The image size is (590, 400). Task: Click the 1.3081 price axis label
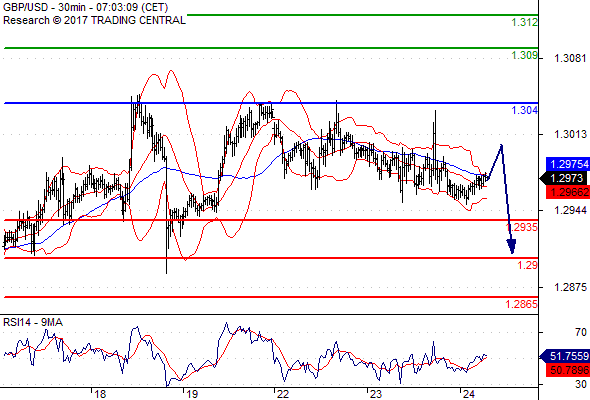[x=570, y=58]
